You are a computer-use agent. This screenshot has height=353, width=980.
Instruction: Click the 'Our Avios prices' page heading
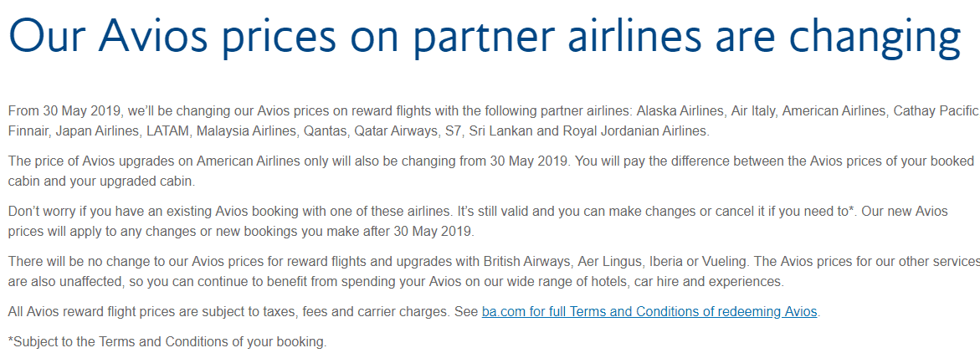pos(484,37)
